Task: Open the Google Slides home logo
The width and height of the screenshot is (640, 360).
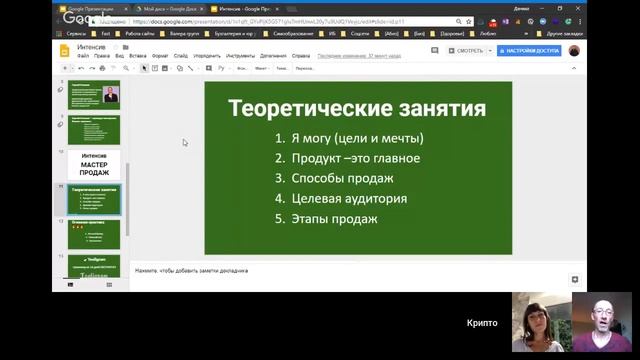Action: pyautogui.click(x=64, y=51)
